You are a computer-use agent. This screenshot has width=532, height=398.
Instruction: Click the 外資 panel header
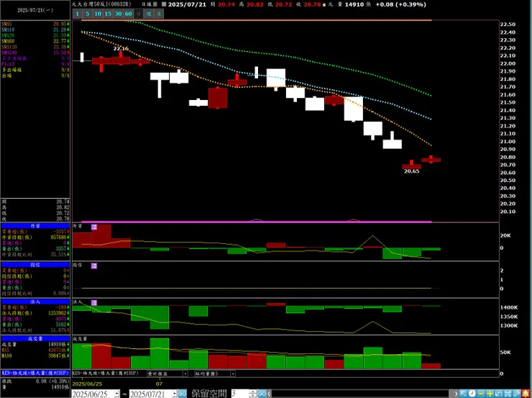[x=35, y=225]
